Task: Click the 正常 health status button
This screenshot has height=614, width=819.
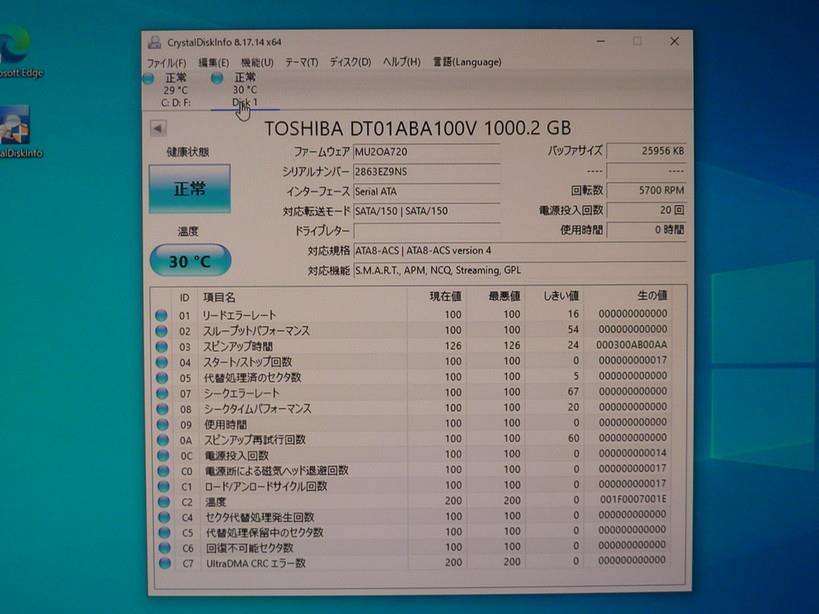Action: click(x=190, y=188)
